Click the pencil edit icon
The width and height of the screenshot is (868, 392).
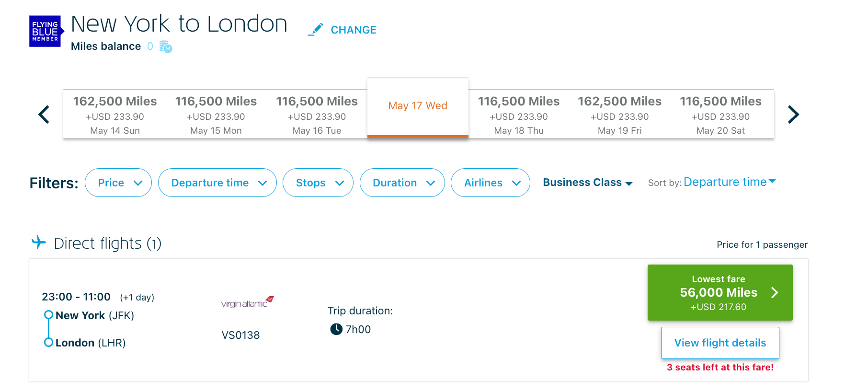pos(315,30)
